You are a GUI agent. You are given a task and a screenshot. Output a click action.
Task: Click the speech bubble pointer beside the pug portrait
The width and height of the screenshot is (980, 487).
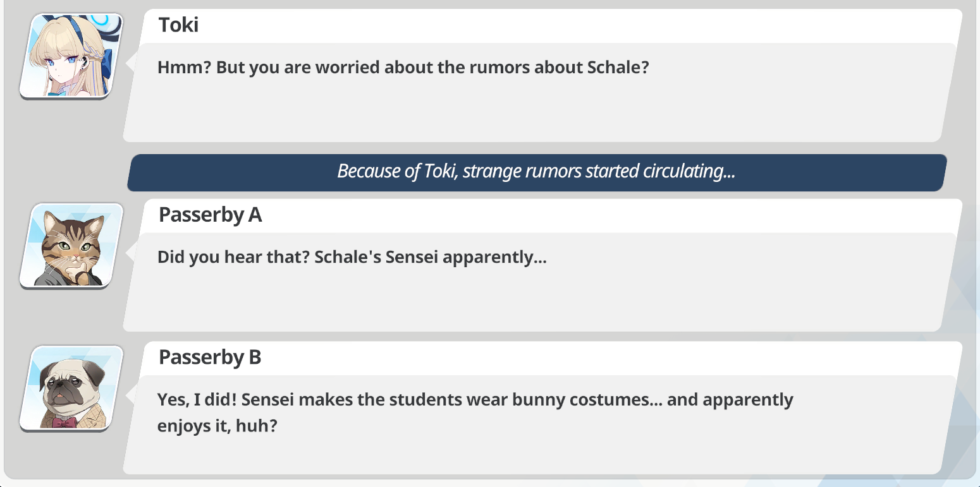131,395
